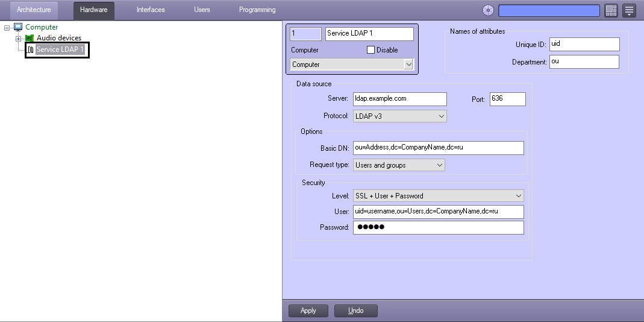The width and height of the screenshot is (644, 322).
Task: Go to the Users tab
Action: tap(202, 10)
